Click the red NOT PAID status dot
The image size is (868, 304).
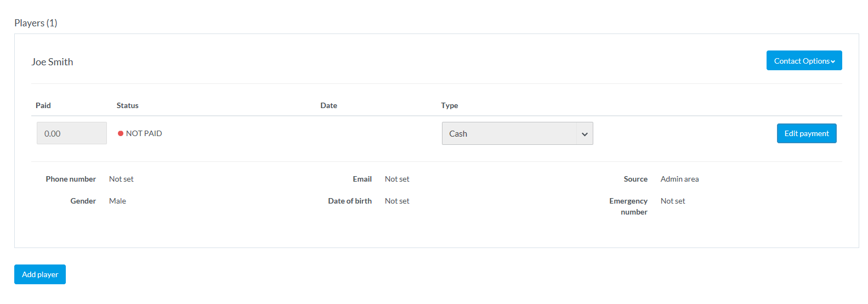click(121, 133)
